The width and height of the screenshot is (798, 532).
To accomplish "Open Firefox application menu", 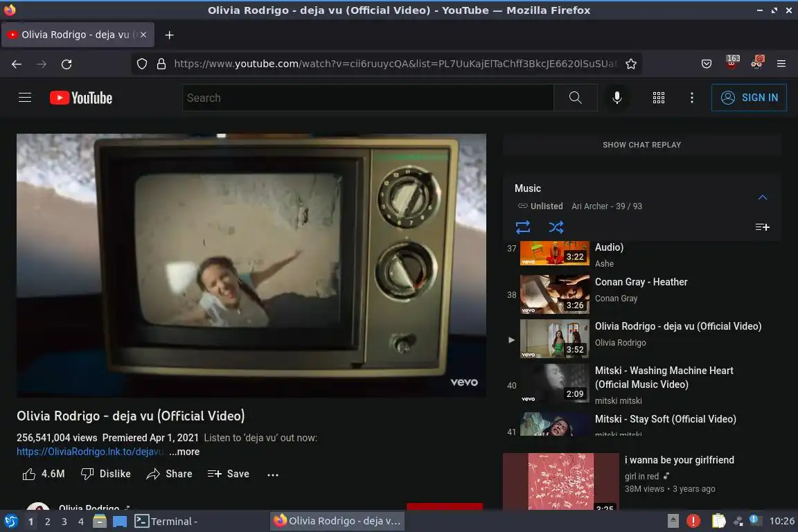I will [x=781, y=64].
